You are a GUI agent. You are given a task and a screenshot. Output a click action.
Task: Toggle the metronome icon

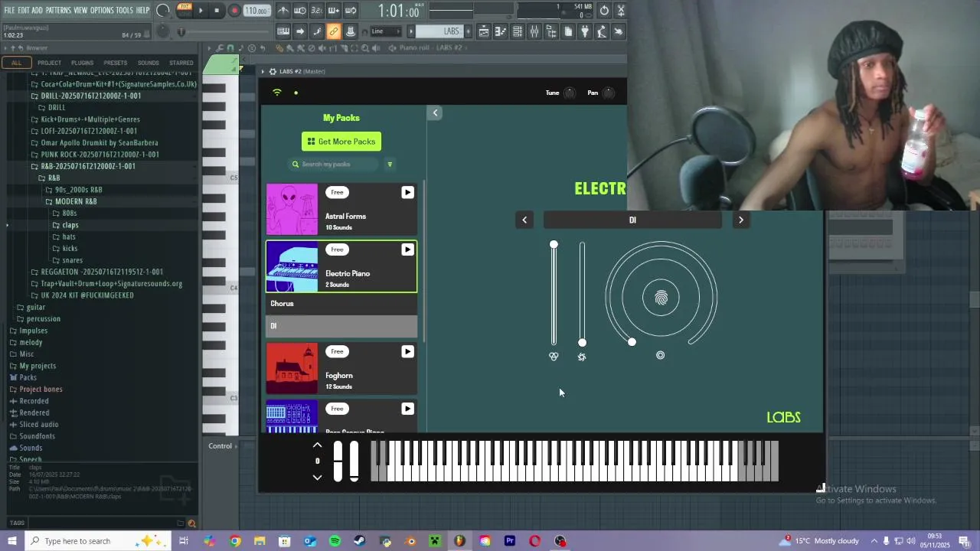pos(283,11)
